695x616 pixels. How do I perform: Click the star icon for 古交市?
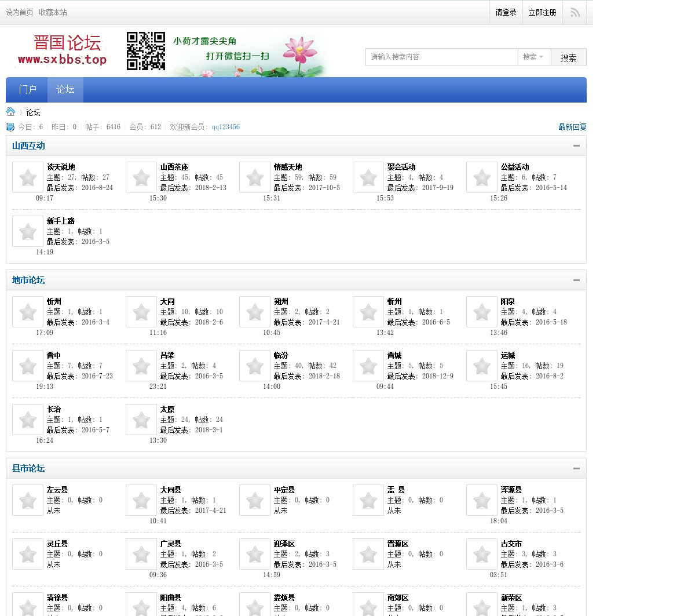pyautogui.click(x=482, y=554)
